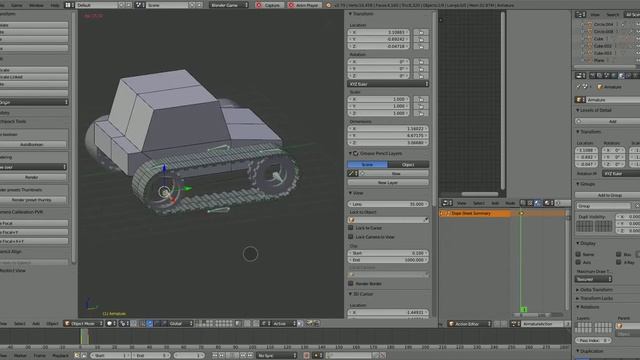
Task: Click the Lens value slider field
Action: click(x=388, y=204)
